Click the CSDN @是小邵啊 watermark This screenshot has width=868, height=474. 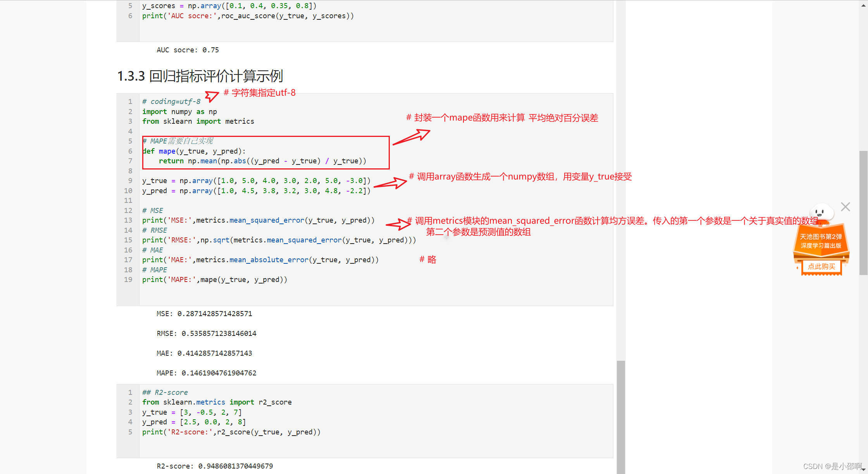832,466
